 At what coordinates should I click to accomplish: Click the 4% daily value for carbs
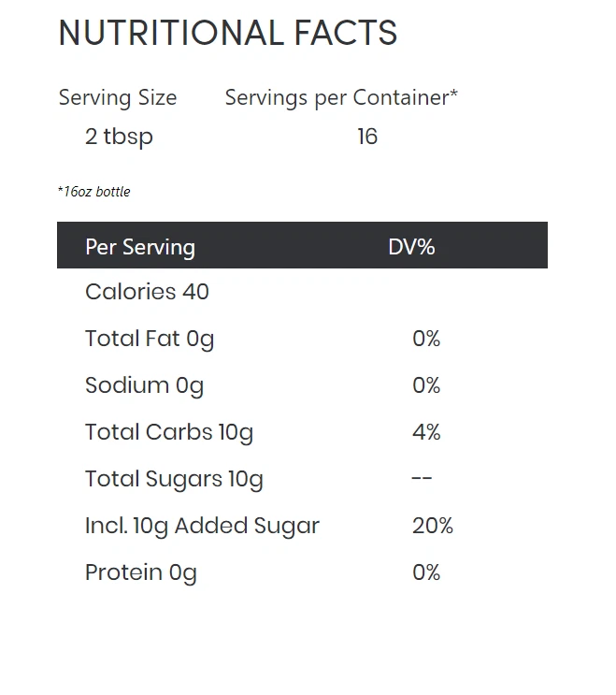tap(426, 432)
